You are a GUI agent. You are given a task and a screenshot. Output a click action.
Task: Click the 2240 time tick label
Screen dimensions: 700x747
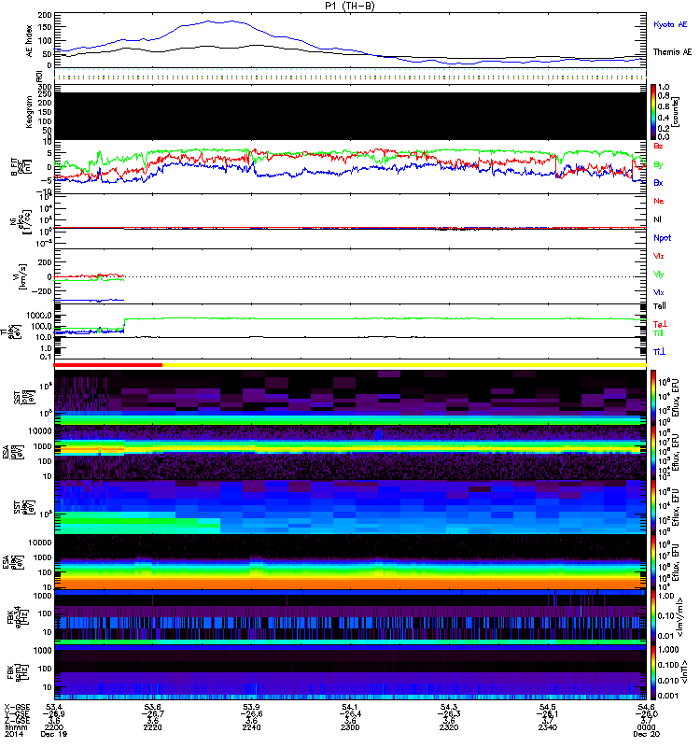[x=251, y=727]
